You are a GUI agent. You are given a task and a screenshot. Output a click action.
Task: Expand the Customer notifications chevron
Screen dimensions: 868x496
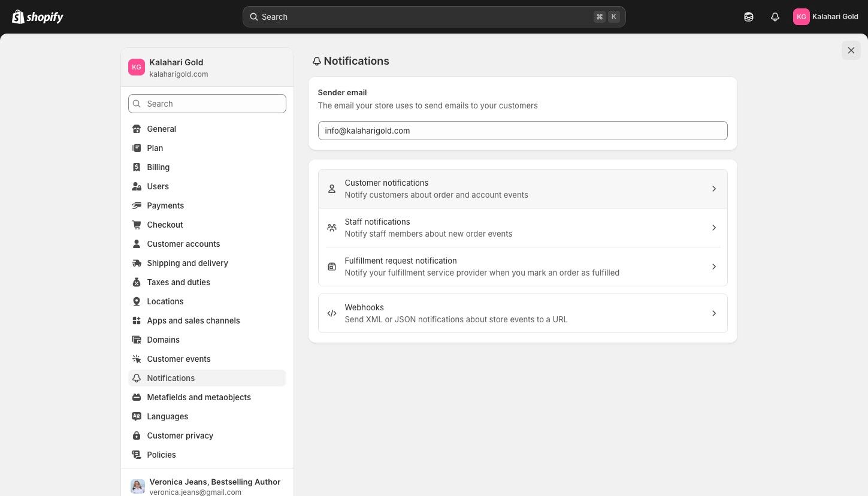tap(714, 189)
